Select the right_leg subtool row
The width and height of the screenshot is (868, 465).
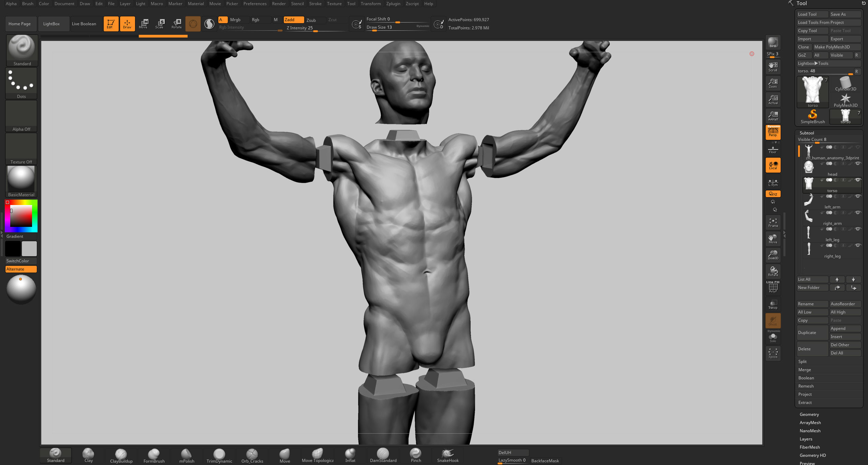click(832, 250)
